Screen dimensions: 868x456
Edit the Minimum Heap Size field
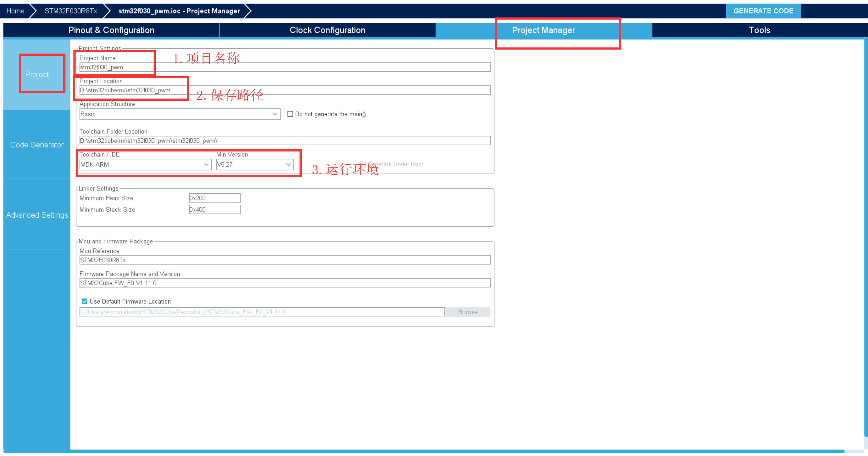(x=212, y=198)
